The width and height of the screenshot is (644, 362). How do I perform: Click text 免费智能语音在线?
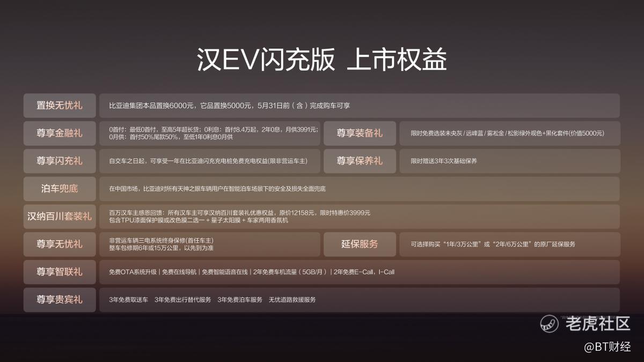pos(225,272)
